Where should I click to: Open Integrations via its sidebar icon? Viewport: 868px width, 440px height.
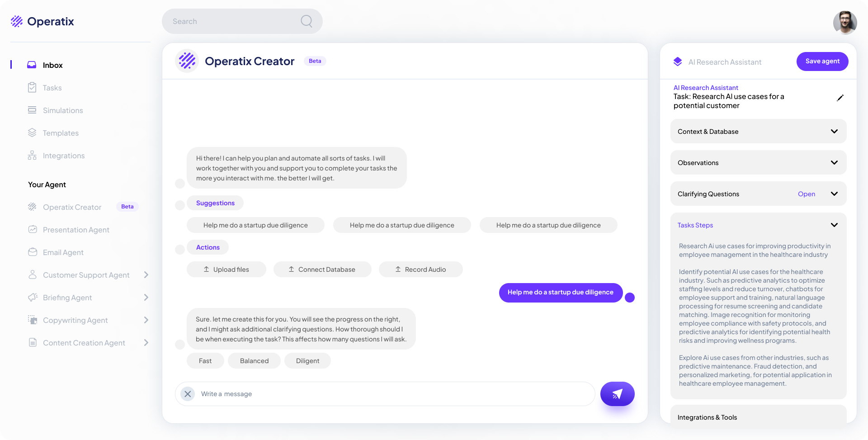[32, 156]
